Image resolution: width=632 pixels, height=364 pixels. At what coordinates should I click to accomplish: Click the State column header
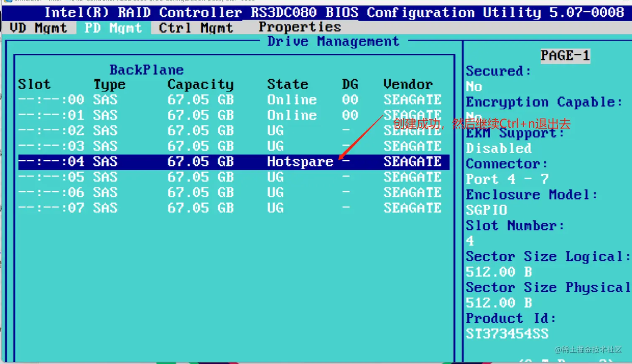pos(288,84)
